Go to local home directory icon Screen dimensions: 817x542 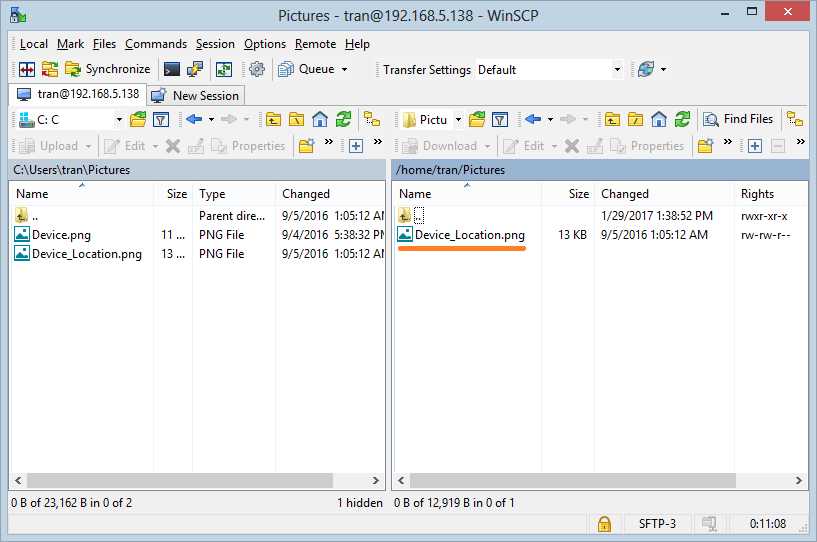320,120
